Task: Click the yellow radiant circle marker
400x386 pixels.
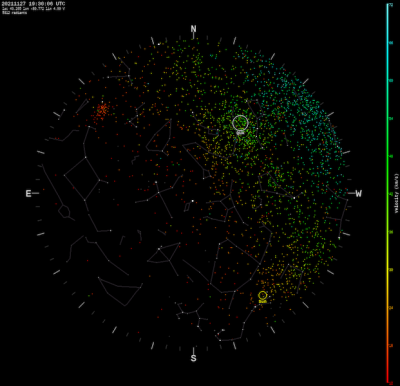Action: 263,295
